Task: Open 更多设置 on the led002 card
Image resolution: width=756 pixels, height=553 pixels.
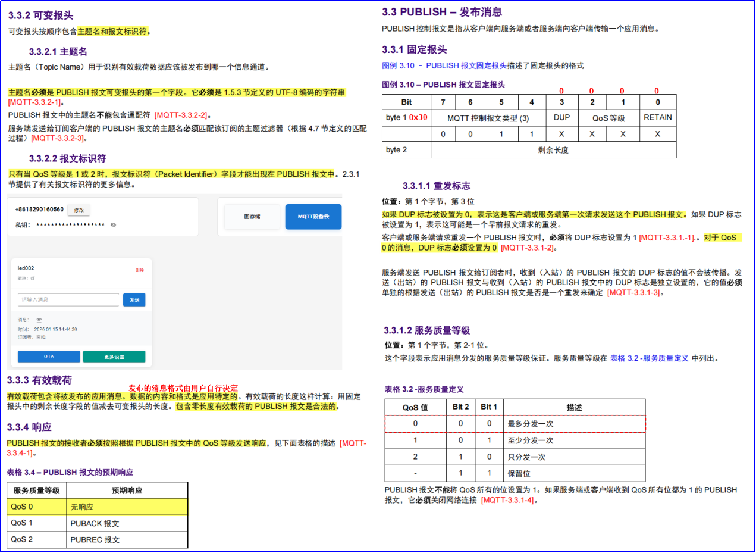Action: click(x=114, y=357)
